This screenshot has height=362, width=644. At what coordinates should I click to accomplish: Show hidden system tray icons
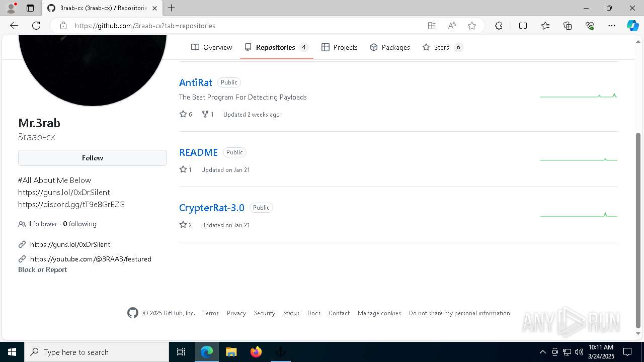click(542, 352)
